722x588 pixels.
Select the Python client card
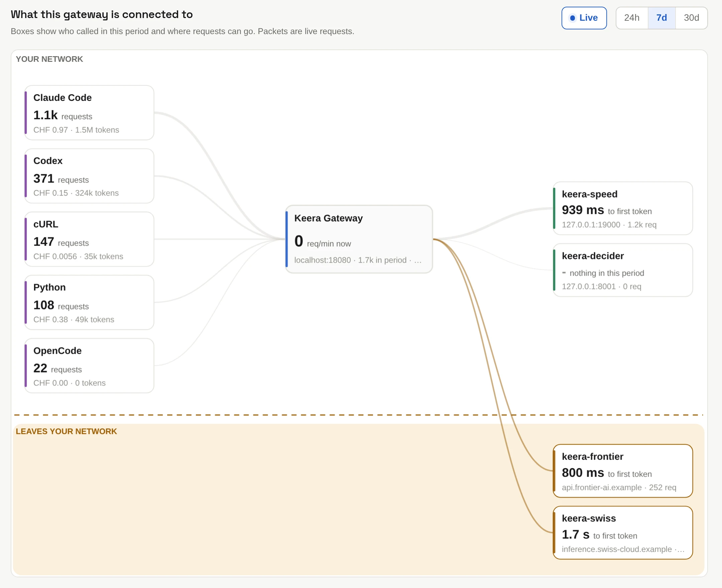pos(89,302)
